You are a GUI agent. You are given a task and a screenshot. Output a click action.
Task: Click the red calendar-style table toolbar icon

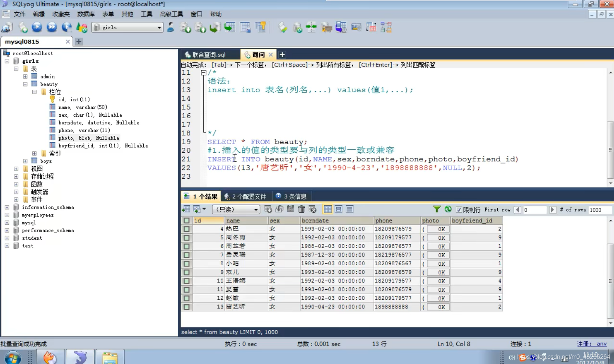(x=371, y=27)
